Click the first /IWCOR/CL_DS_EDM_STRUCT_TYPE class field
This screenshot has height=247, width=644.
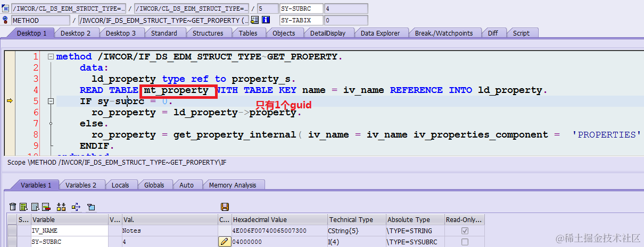69,8
